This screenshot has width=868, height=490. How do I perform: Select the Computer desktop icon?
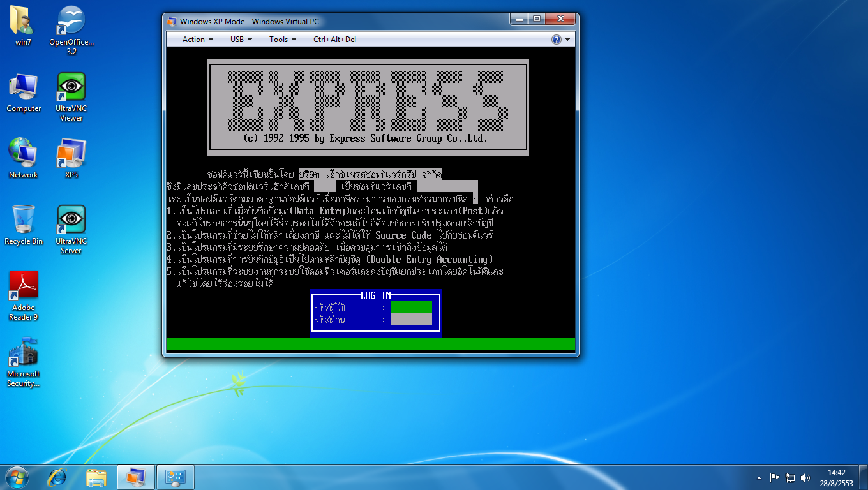(24, 93)
